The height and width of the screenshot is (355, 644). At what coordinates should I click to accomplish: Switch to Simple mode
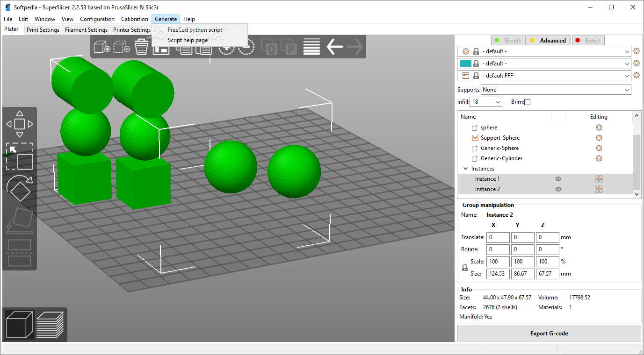click(x=508, y=41)
